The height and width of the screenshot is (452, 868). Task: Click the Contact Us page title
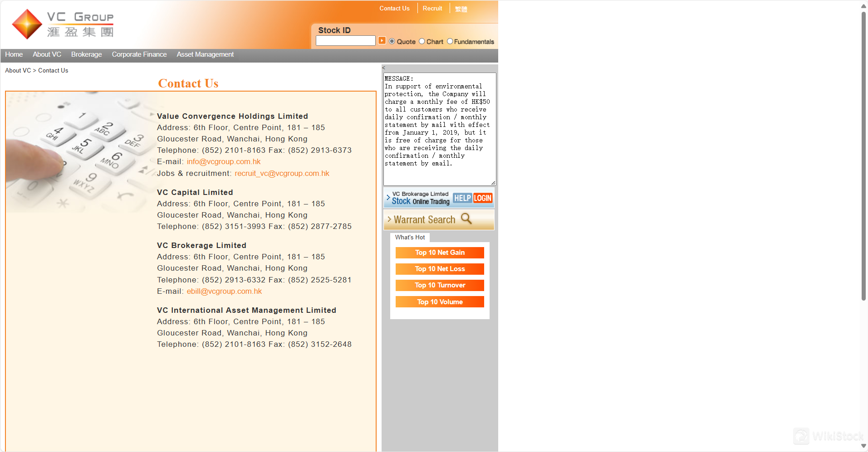click(188, 83)
